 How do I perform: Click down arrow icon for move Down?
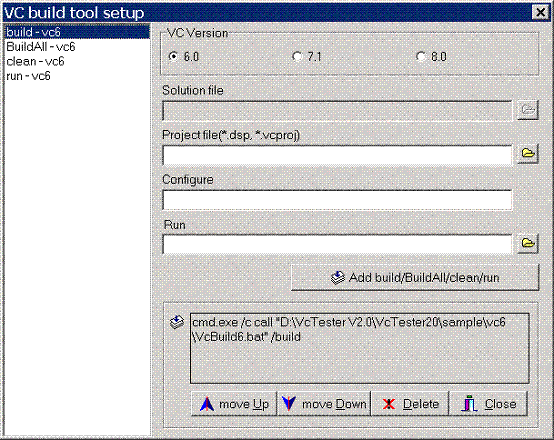coord(289,403)
